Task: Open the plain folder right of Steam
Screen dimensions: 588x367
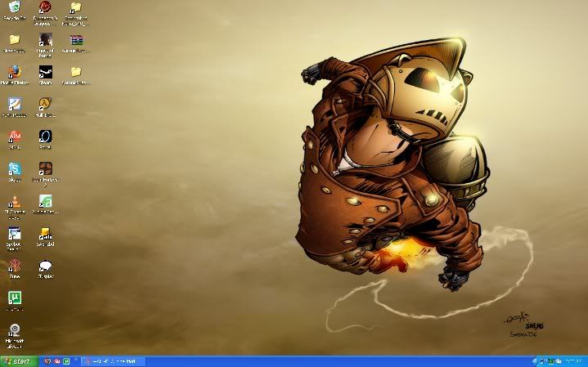Action: coord(76,76)
